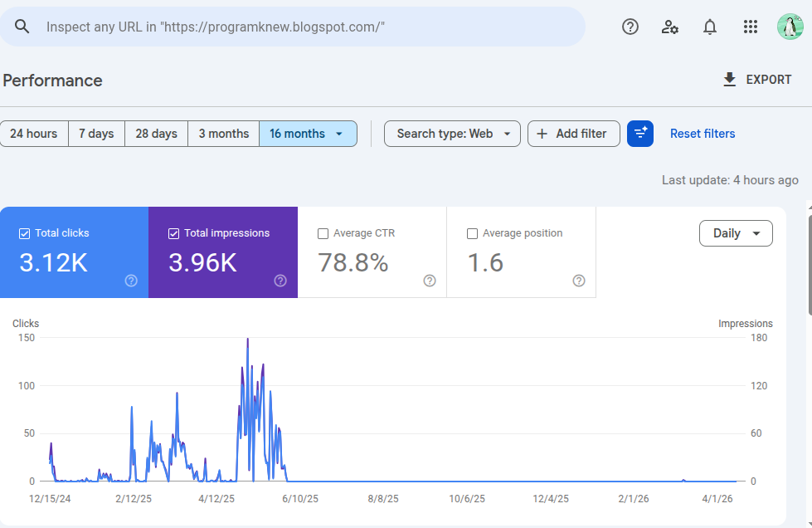Click help icon on Total clicks card
This screenshot has height=528, width=812.
[x=131, y=281]
